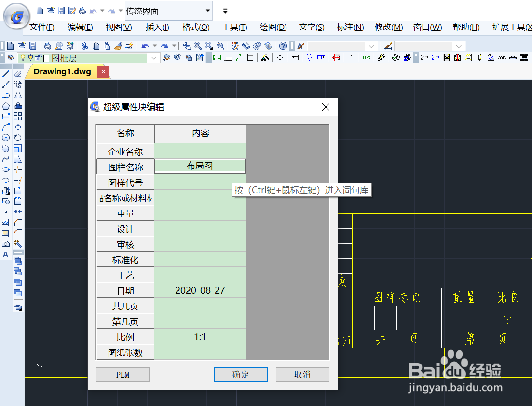Click the 图样代号 row label
Image resolution: width=532 pixels, height=406 pixels.
tap(125, 182)
